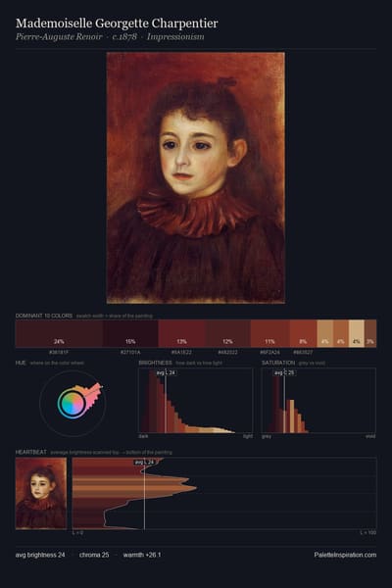Pick the lightest cream 4% swatch
Viewport: 392px width, 588px height.
pyautogui.click(x=357, y=333)
